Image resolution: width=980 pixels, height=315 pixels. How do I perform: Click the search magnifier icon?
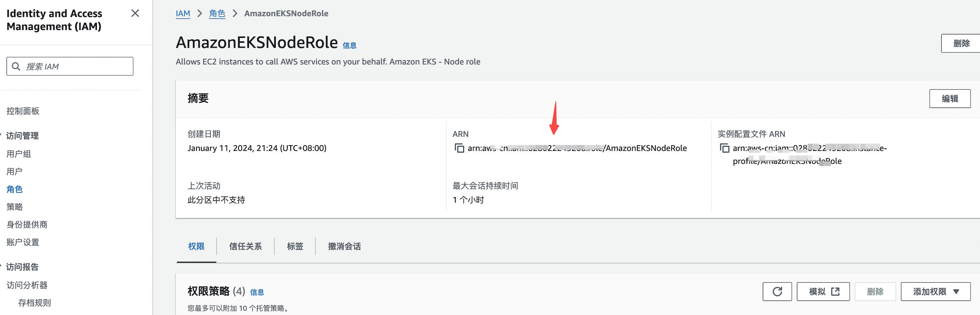[x=16, y=67]
